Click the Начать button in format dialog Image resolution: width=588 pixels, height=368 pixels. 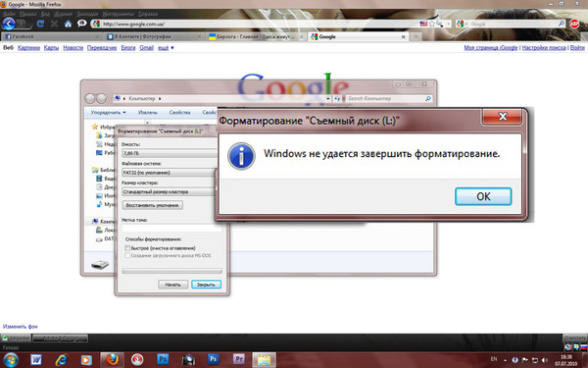(x=172, y=285)
